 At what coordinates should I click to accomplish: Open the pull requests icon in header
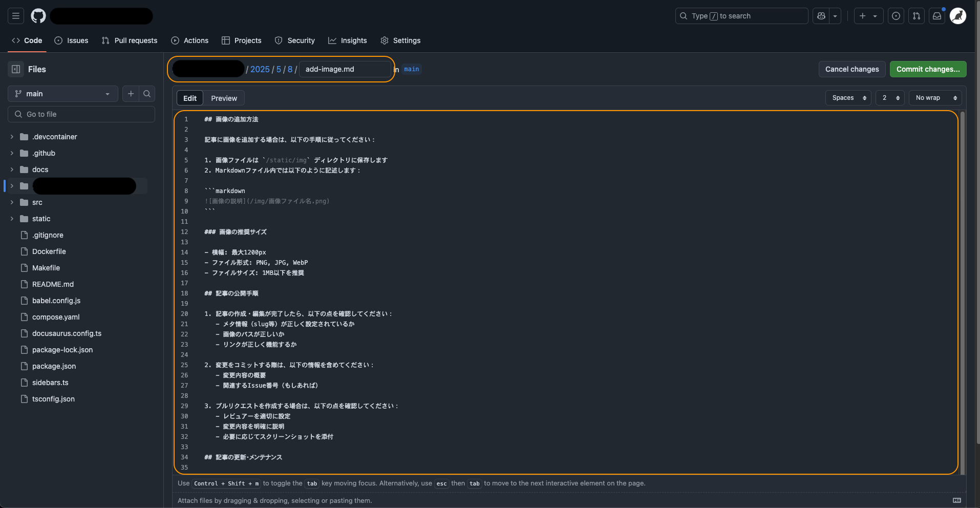point(917,16)
